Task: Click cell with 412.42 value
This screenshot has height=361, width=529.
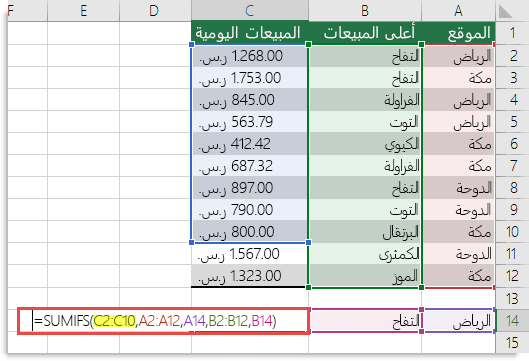Action: click(250, 144)
